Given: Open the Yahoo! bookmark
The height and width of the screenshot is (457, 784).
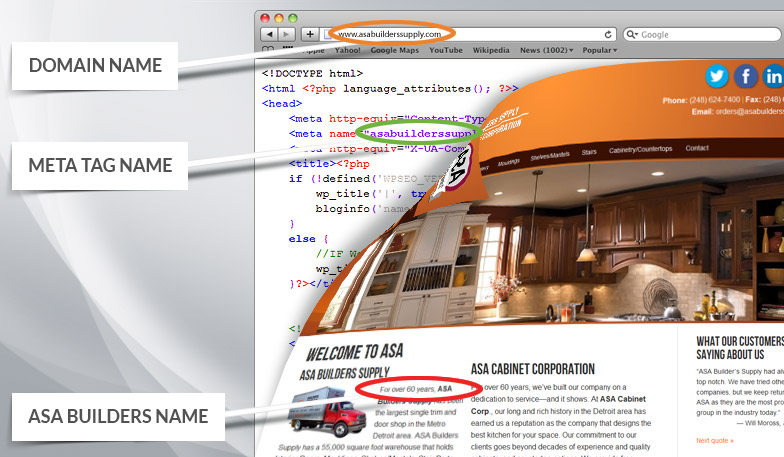Looking at the screenshot, I should (348, 50).
